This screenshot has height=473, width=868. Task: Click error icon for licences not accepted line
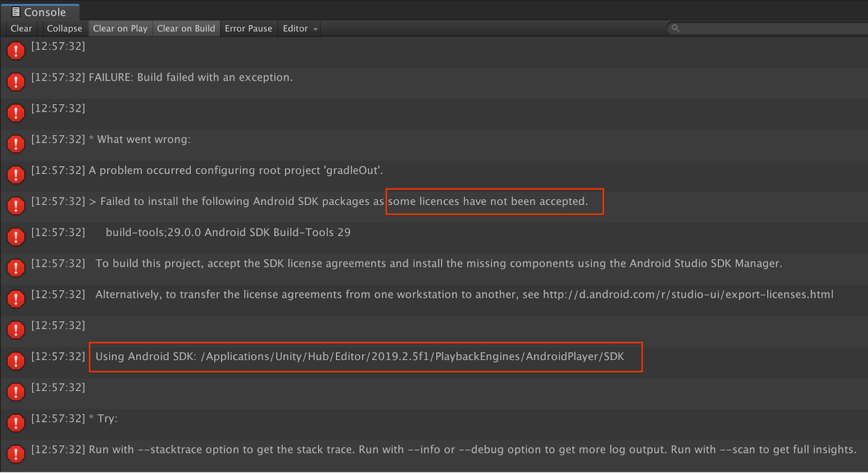pos(16,206)
